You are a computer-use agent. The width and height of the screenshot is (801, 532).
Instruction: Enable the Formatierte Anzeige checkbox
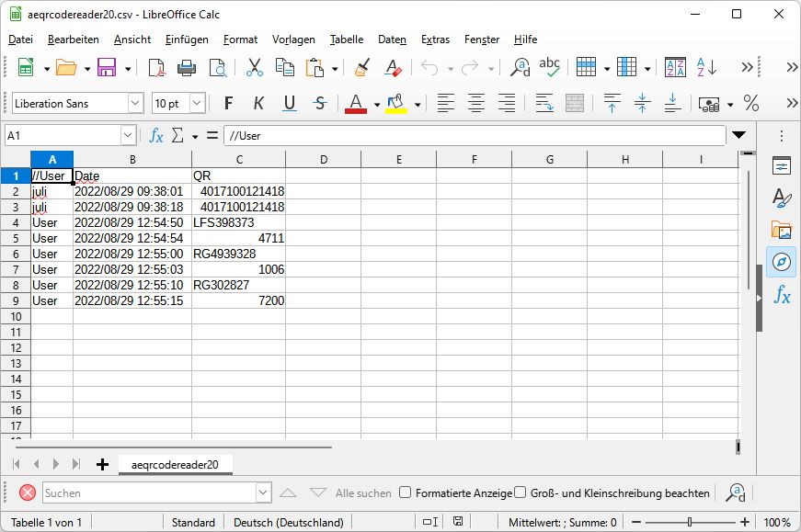tap(405, 492)
